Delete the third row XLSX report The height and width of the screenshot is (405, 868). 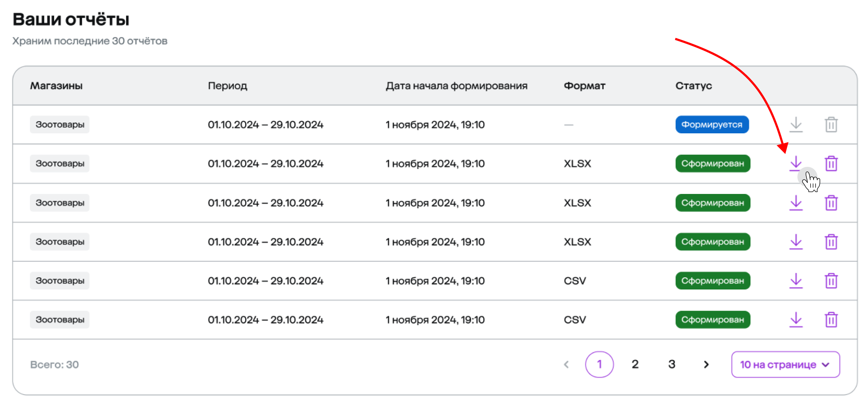pyautogui.click(x=831, y=203)
